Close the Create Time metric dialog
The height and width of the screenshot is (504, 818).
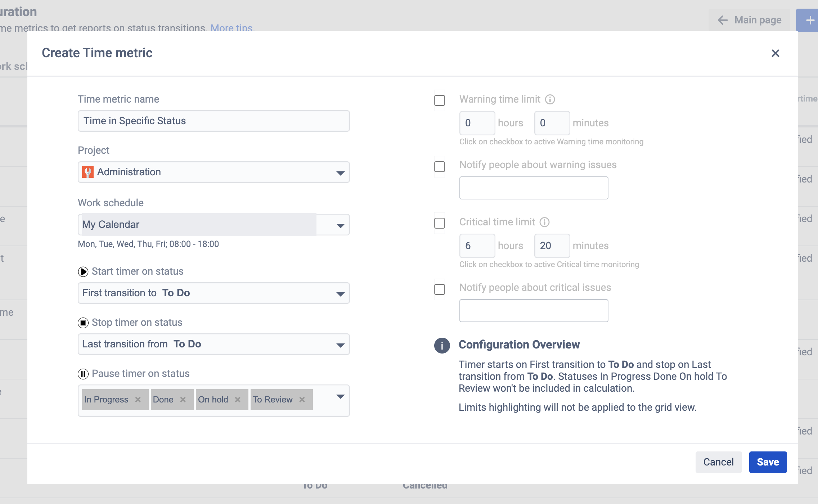(775, 53)
